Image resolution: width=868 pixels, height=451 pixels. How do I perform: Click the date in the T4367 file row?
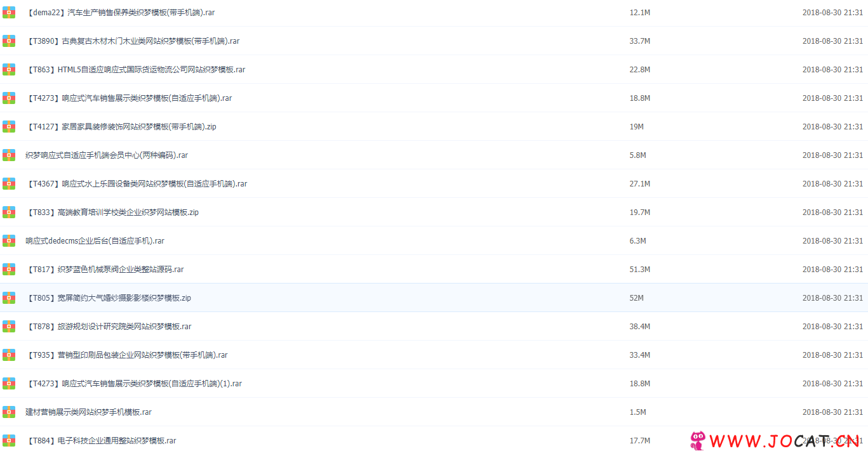(832, 184)
